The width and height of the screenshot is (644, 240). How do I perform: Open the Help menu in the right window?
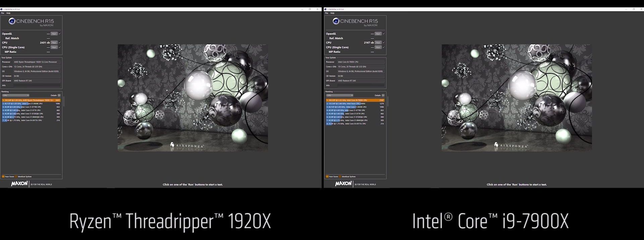click(x=332, y=13)
